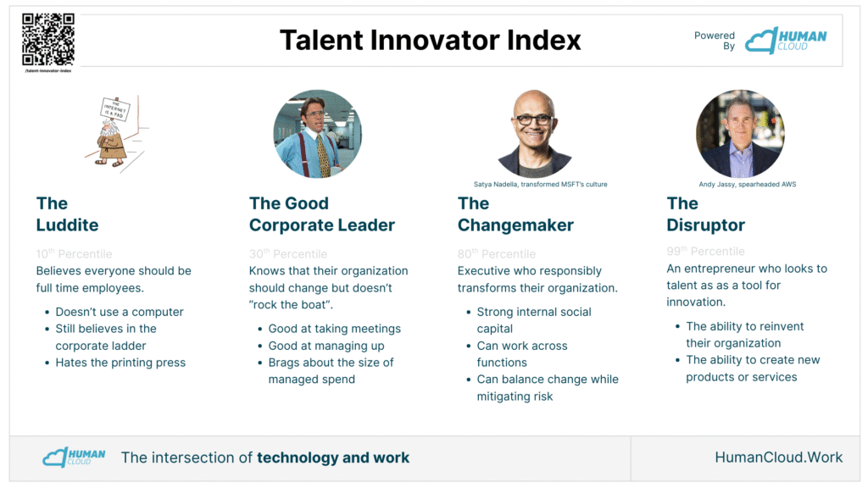
Task: Click "The Luddite" heading
Action: (67, 214)
